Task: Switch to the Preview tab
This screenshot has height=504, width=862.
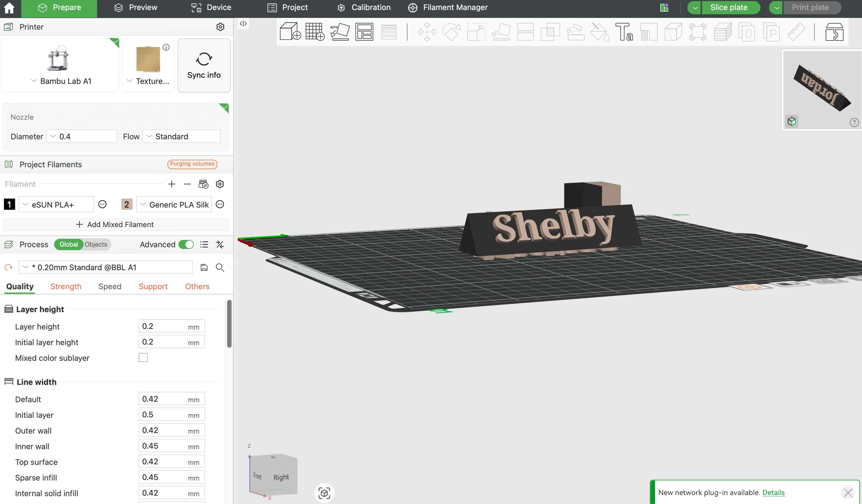Action: click(x=136, y=7)
